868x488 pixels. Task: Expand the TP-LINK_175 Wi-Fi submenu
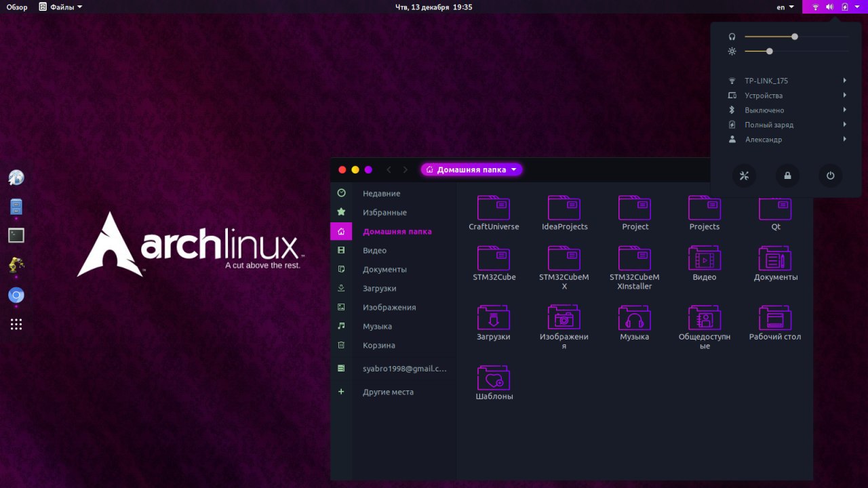[x=787, y=81]
